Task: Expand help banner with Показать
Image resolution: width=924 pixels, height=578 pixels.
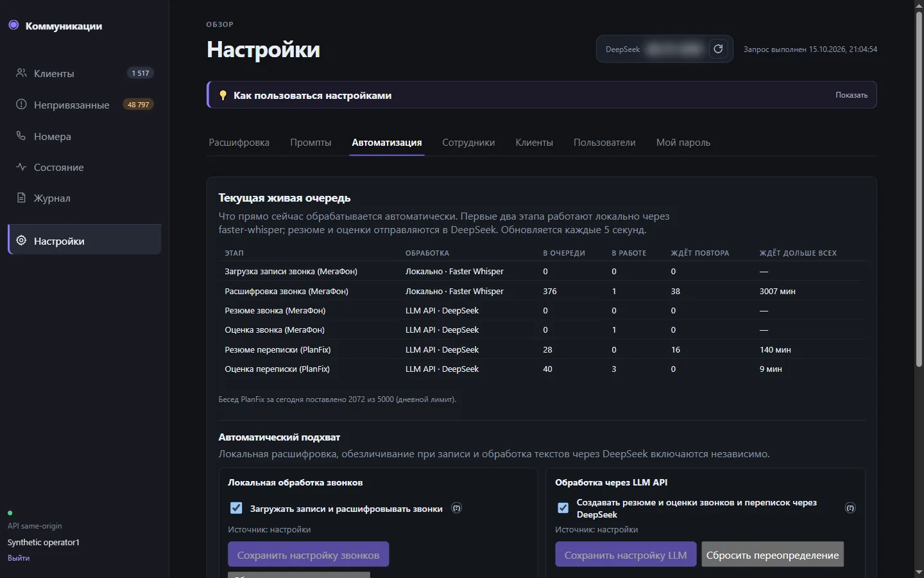Action: tap(851, 95)
